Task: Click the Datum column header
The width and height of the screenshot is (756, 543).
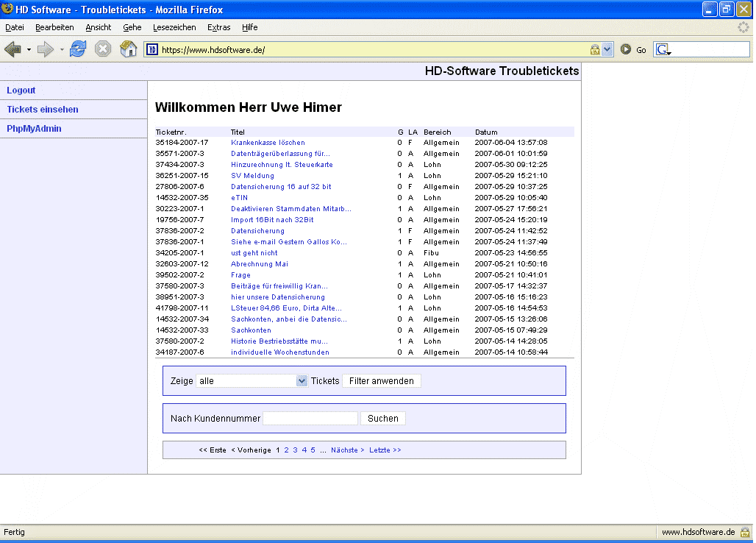Action: (x=486, y=132)
